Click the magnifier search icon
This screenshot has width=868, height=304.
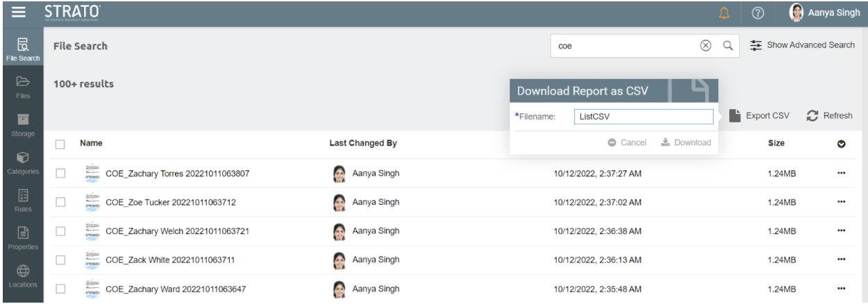pyautogui.click(x=728, y=46)
